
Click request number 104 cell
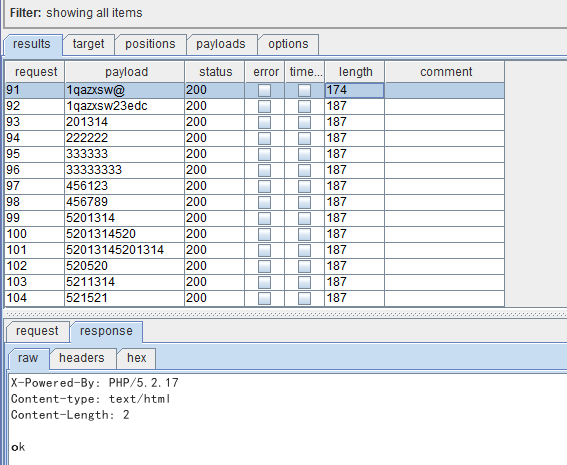coord(35,298)
